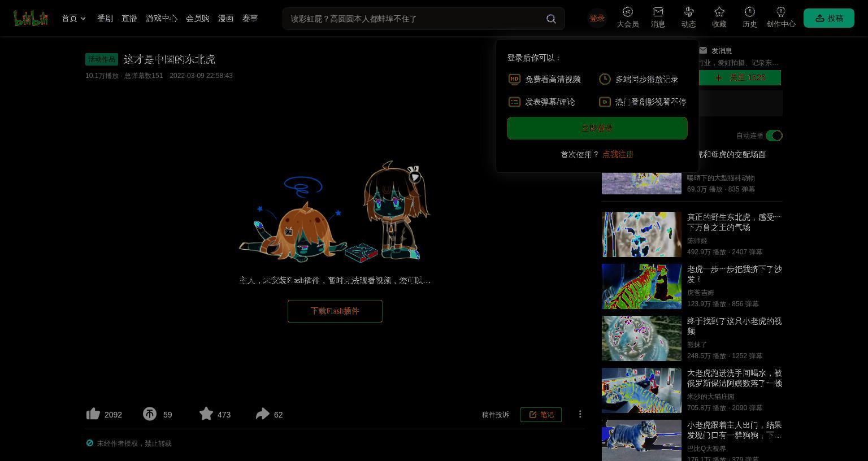Open video titled 老虎一步一步把我挤下了沙发

(735, 274)
